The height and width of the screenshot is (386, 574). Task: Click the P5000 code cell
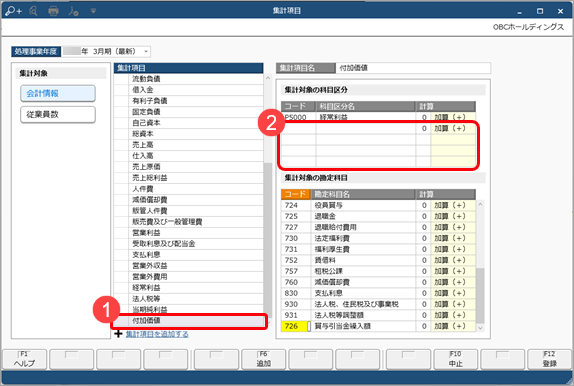pyautogui.click(x=298, y=117)
